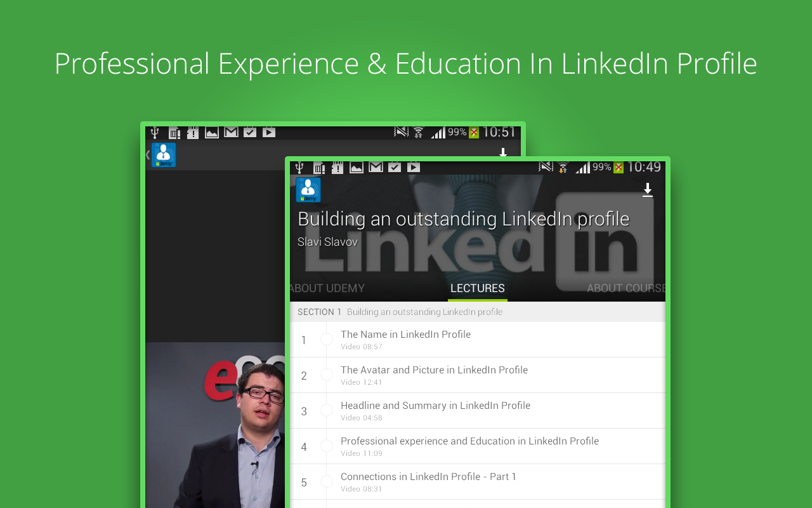Tap the download arrow in the front course screen
Screen dimensions: 812x508
point(648,190)
